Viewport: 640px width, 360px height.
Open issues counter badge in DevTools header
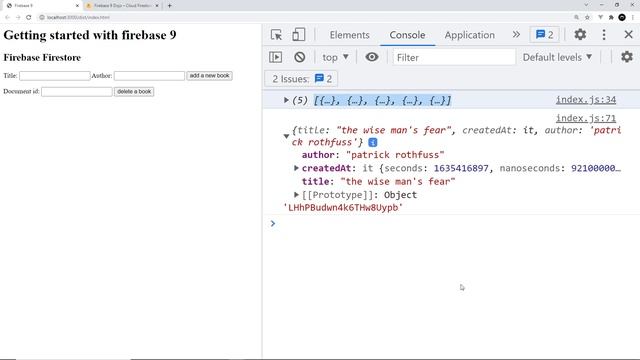[544, 35]
